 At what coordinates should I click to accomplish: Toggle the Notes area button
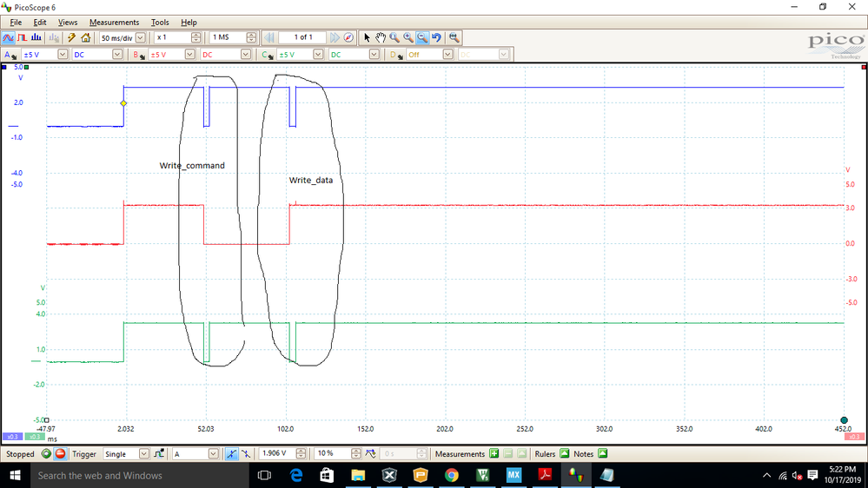coord(603,453)
